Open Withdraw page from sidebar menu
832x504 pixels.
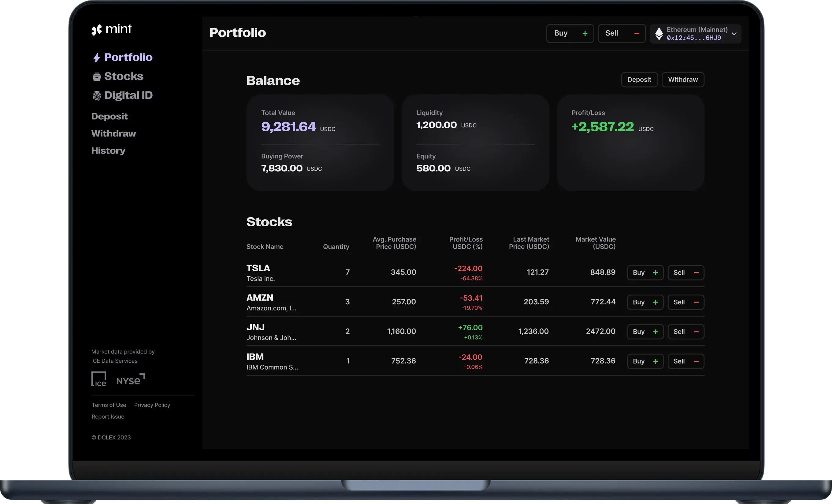(113, 133)
